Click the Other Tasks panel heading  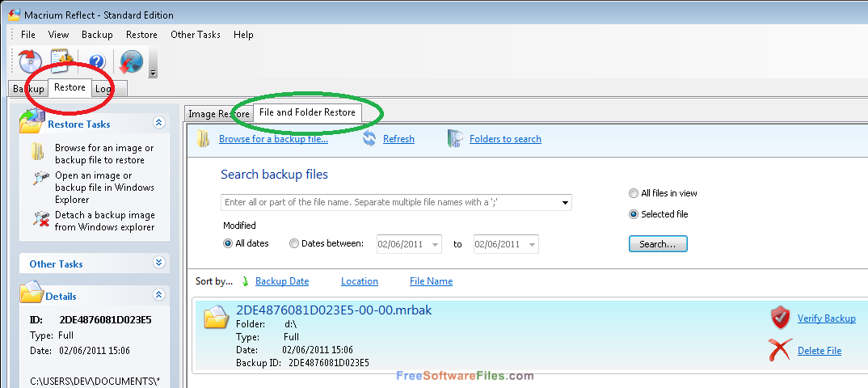(x=56, y=264)
